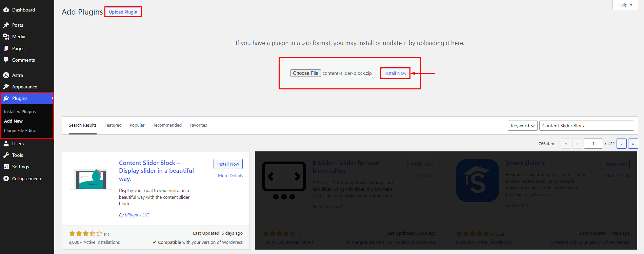The width and height of the screenshot is (644, 254).
Task: Open the Pages menu label
Action: (x=18, y=48)
